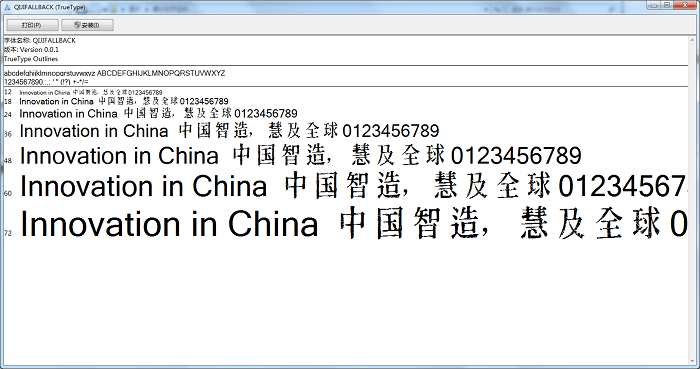Screen dimensions: 700x369
Task: Click the lowercase and uppercase alphabet sample line
Action: [114, 73]
